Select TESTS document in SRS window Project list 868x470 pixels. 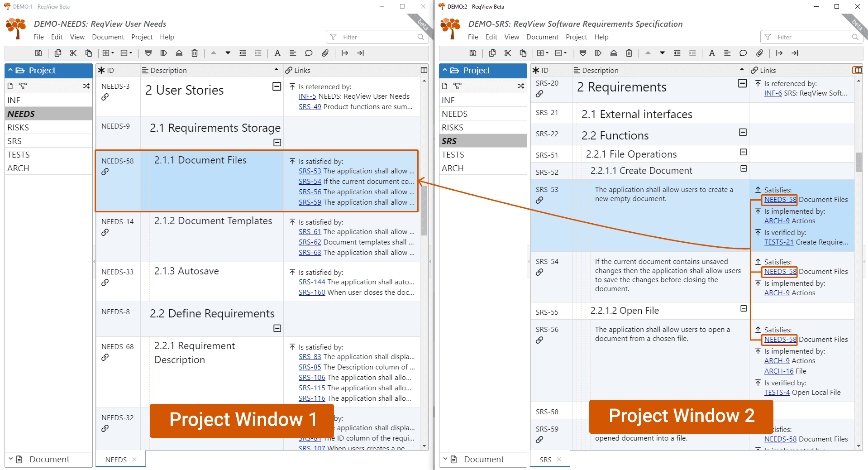click(482, 154)
